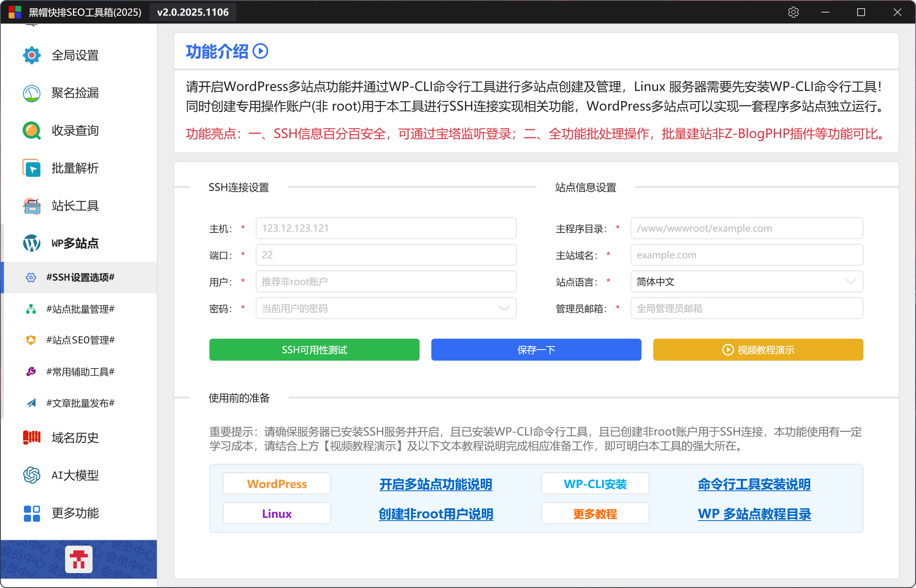Select #站点批量管理# submenu item
This screenshot has height=588, width=916.
pos(80,309)
